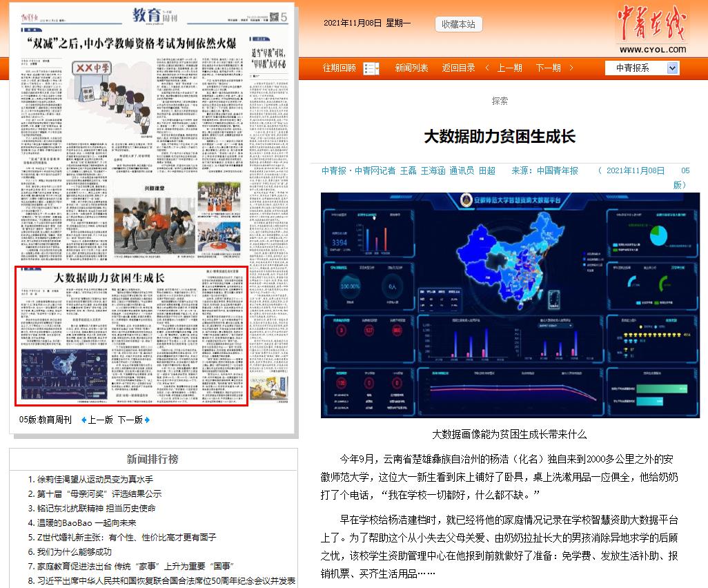Screen dimensions: 708x588
Task: Click the blue arrow icon after 下一版
Action: (x=146, y=420)
